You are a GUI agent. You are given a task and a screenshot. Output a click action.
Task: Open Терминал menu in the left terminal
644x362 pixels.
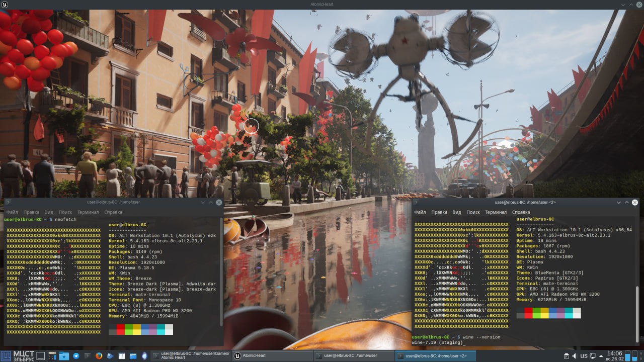[88, 212]
